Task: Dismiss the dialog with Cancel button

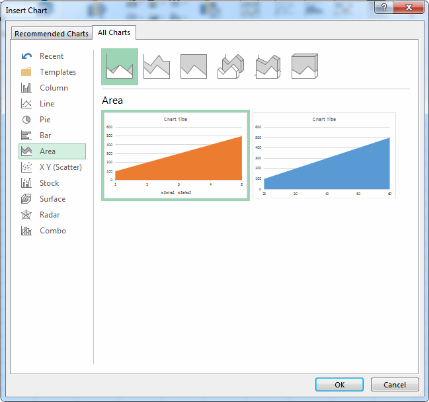Action: pyautogui.click(x=395, y=385)
